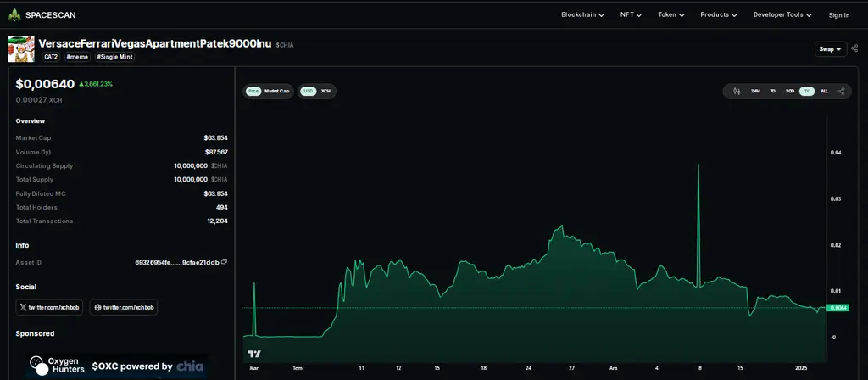Click the SPACESCAN brand name
Image resolution: width=868 pixels, height=380 pixels.
point(51,15)
